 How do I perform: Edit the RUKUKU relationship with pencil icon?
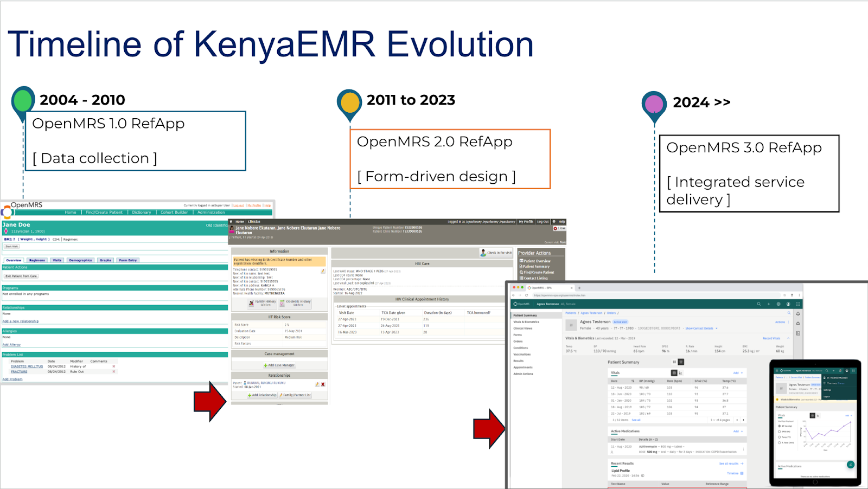(317, 384)
